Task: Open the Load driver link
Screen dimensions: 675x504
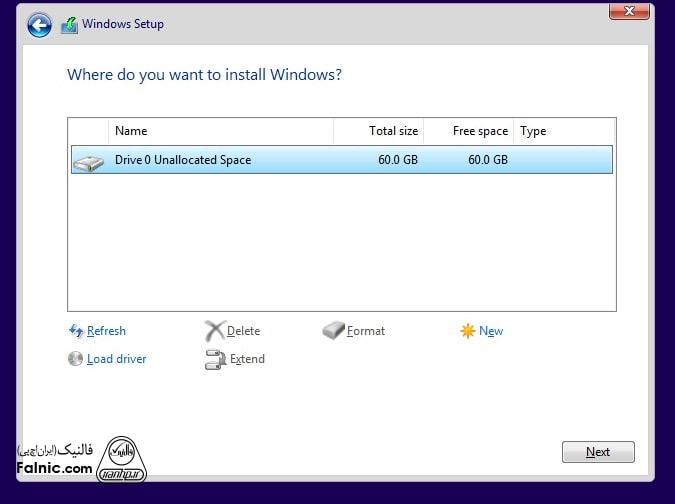Action: click(116, 359)
